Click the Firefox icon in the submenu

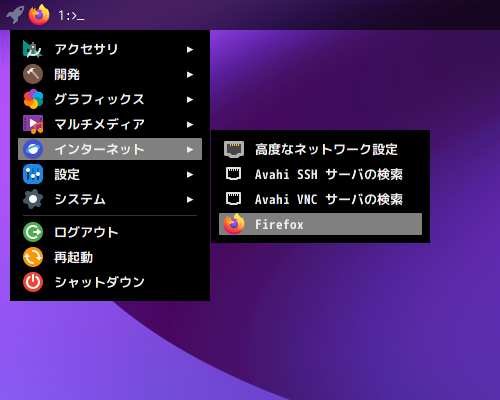pyautogui.click(x=234, y=224)
